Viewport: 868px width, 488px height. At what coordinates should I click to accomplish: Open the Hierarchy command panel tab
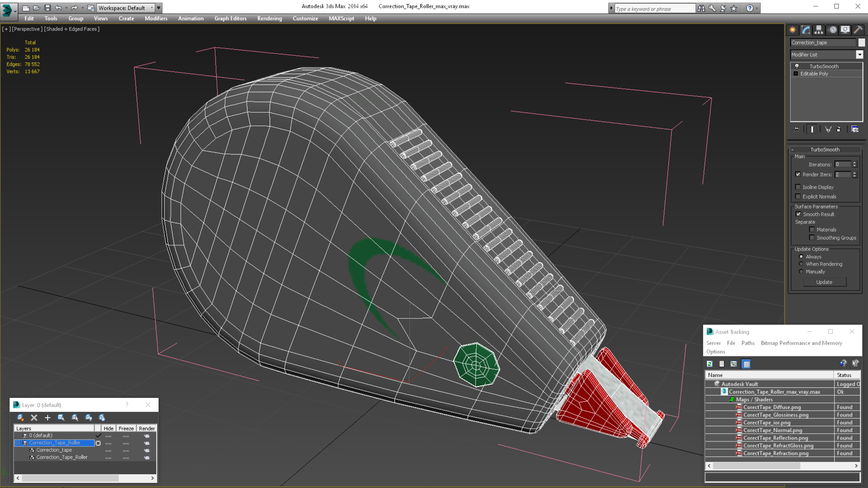819,30
